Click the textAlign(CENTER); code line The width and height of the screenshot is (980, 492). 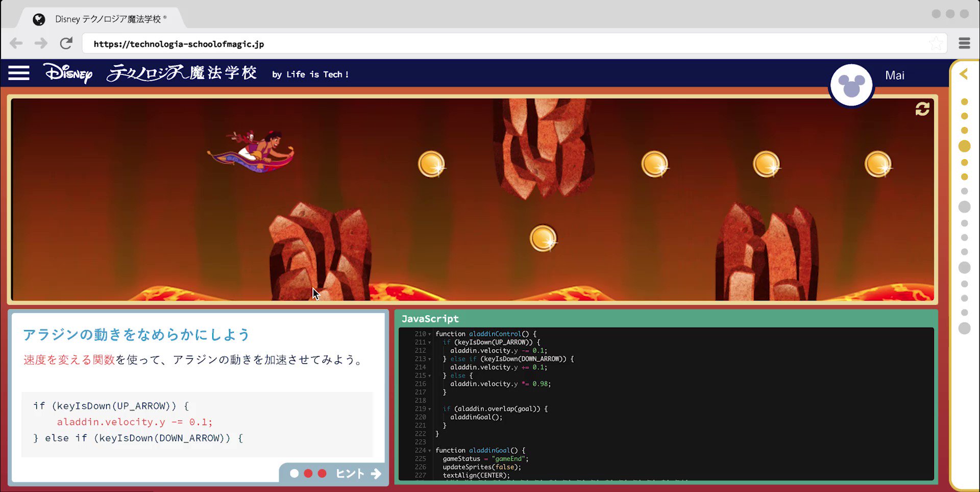point(476,475)
